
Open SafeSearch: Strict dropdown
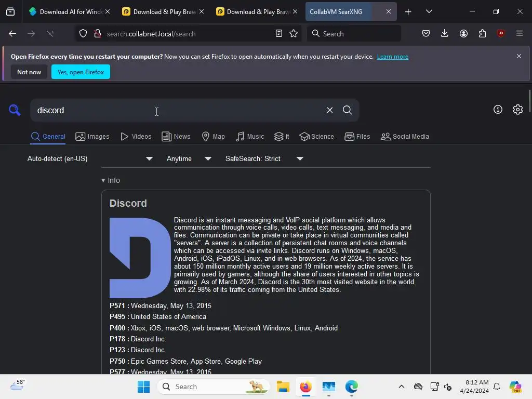(x=264, y=159)
